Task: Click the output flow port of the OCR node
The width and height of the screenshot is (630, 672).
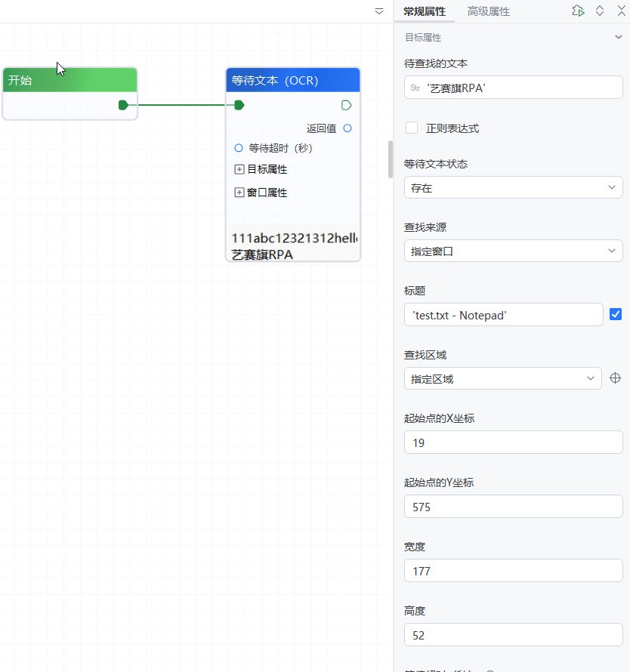Action: [x=347, y=105]
